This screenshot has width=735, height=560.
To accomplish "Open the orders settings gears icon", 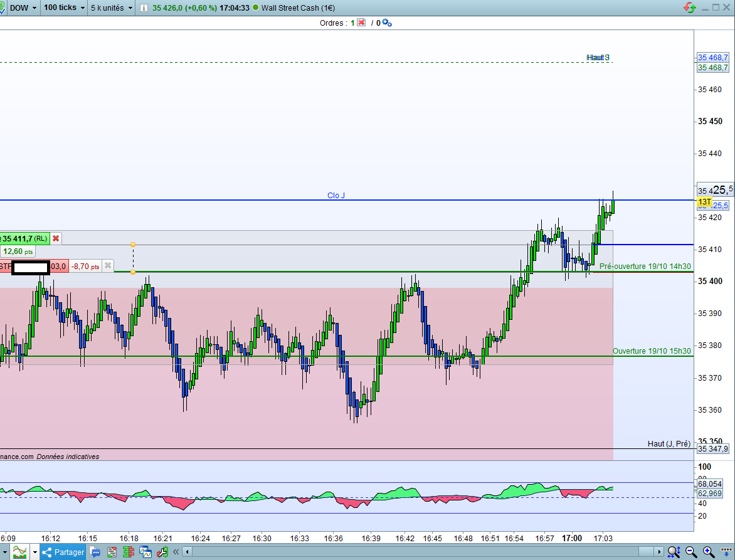I will click(x=387, y=23).
